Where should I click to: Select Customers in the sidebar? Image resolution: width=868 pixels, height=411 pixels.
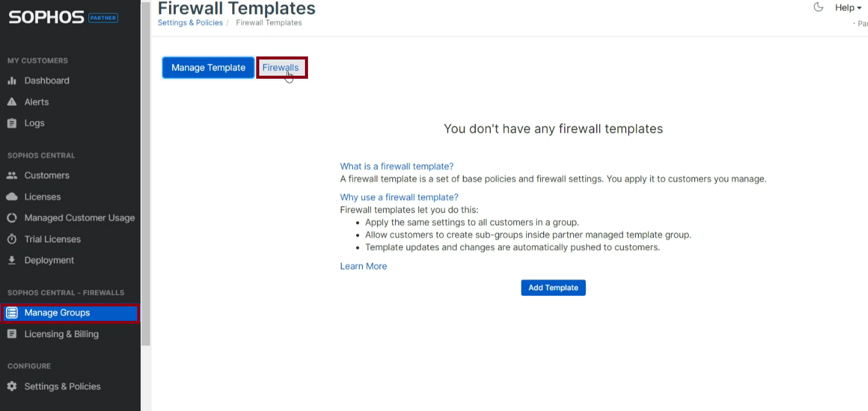[x=47, y=175]
